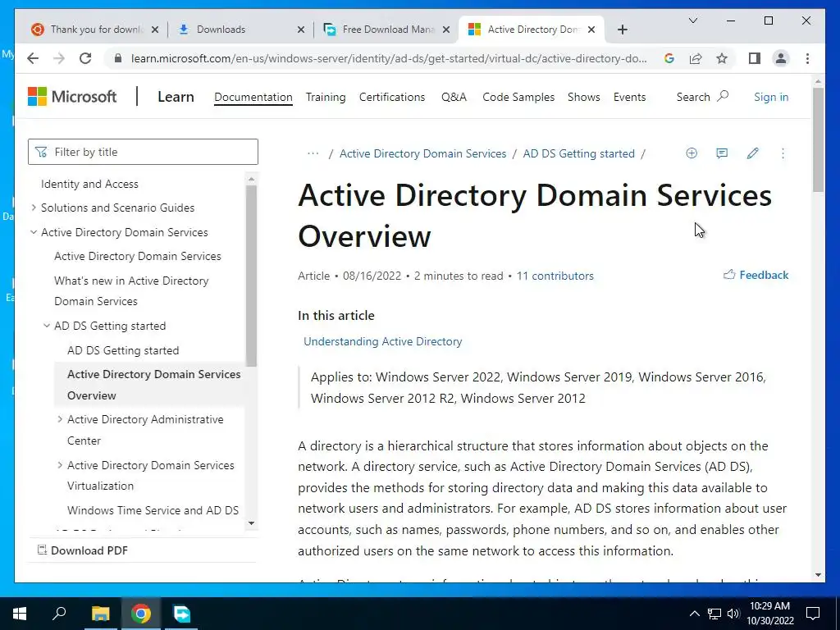Close the Active Directory Domain tab

click(591, 30)
